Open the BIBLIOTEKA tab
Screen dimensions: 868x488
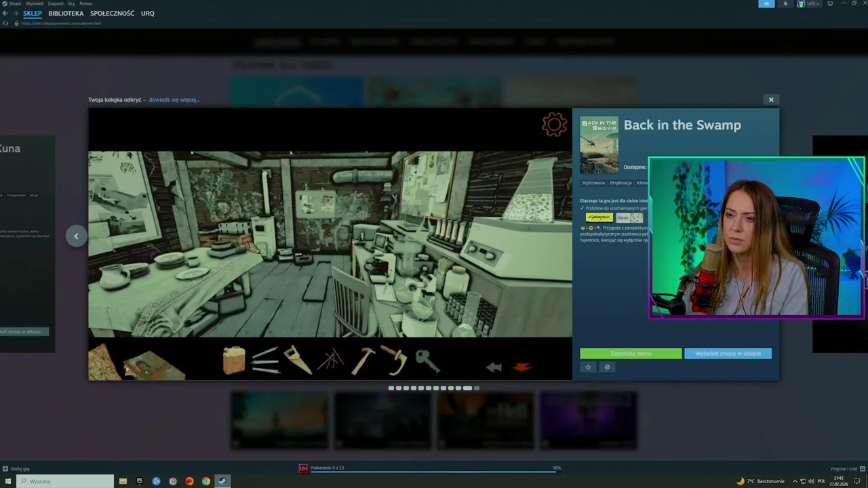66,14
